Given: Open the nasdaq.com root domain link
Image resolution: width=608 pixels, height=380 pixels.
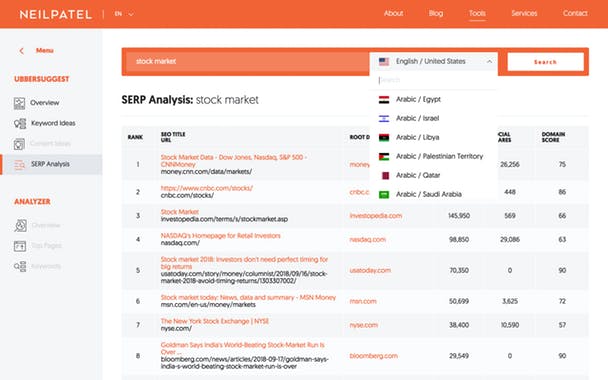Looking at the screenshot, I should (368, 240).
